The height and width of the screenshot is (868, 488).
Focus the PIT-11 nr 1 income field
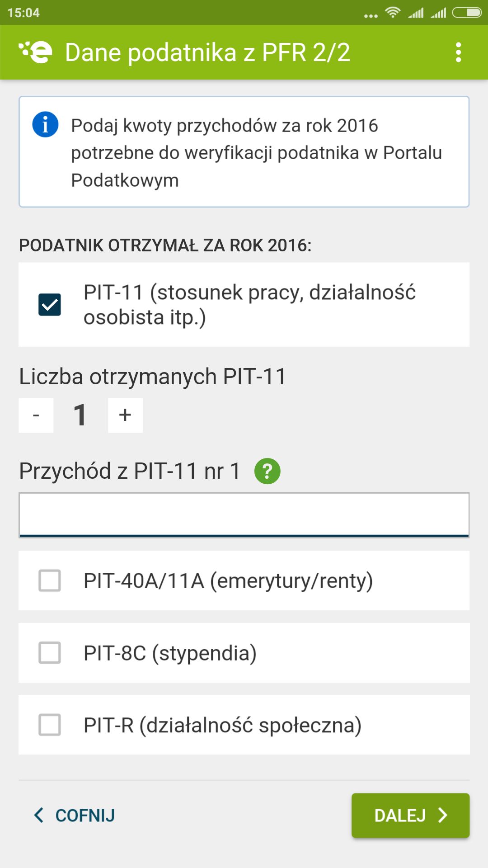244,515
